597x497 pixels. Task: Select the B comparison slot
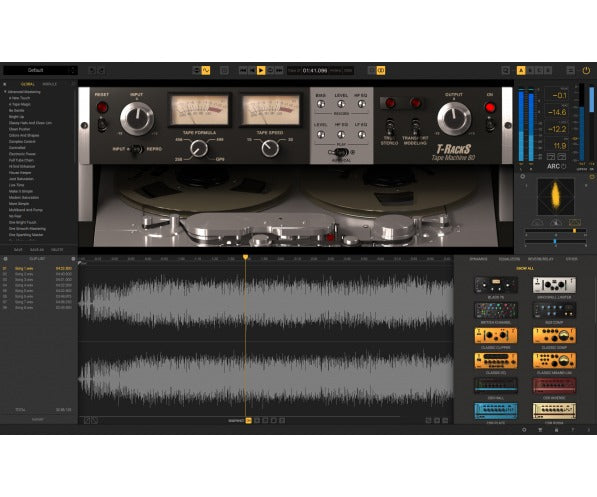530,70
